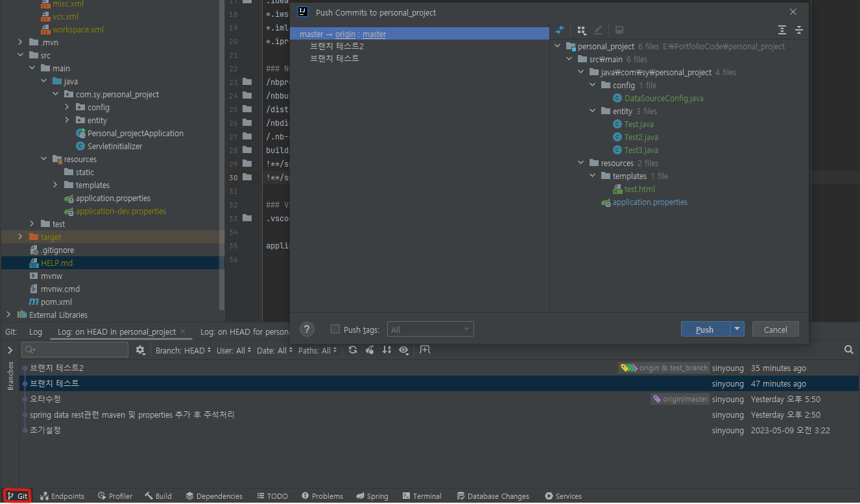Open log settings gear icon
Image resolution: width=860 pixels, height=504 pixels.
tap(140, 350)
